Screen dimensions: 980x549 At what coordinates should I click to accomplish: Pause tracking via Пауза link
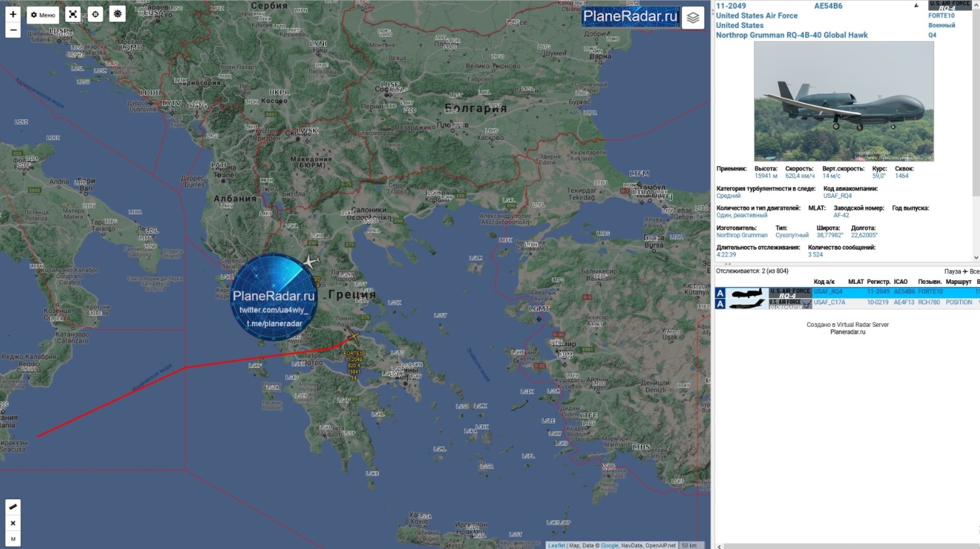pyautogui.click(x=952, y=271)
